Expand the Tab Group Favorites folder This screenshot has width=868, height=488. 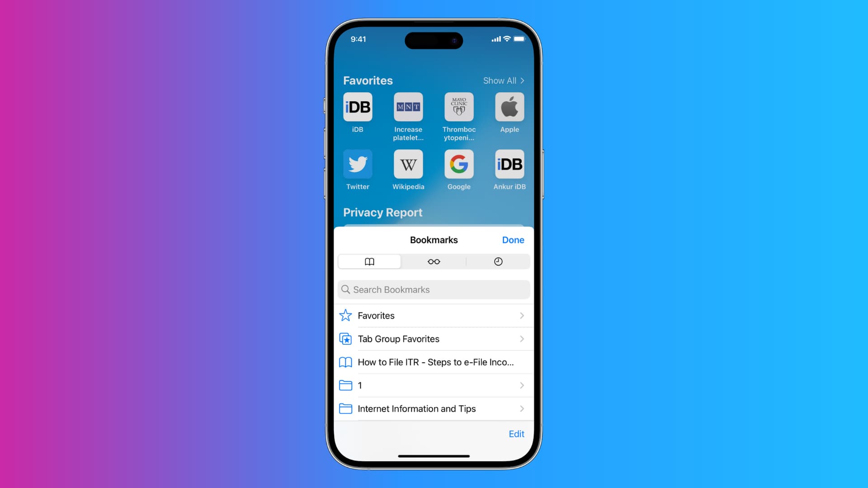[x=434, y=338]
